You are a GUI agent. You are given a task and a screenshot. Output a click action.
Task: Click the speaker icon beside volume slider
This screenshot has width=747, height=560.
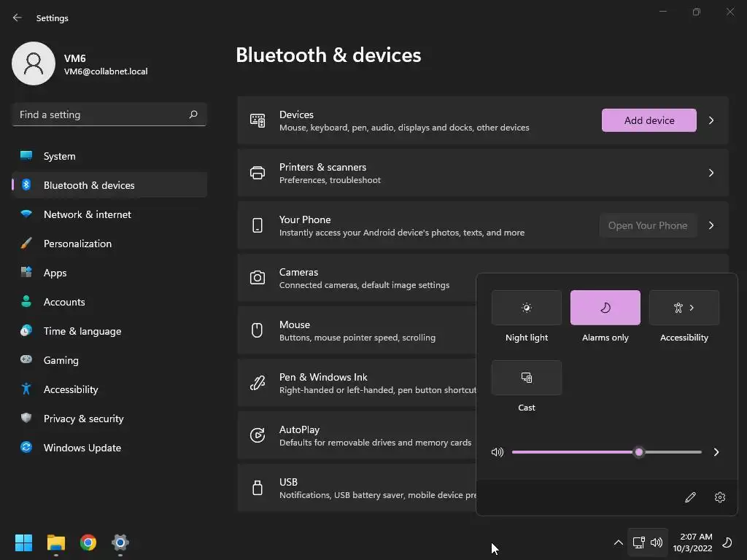pos(498,452)
